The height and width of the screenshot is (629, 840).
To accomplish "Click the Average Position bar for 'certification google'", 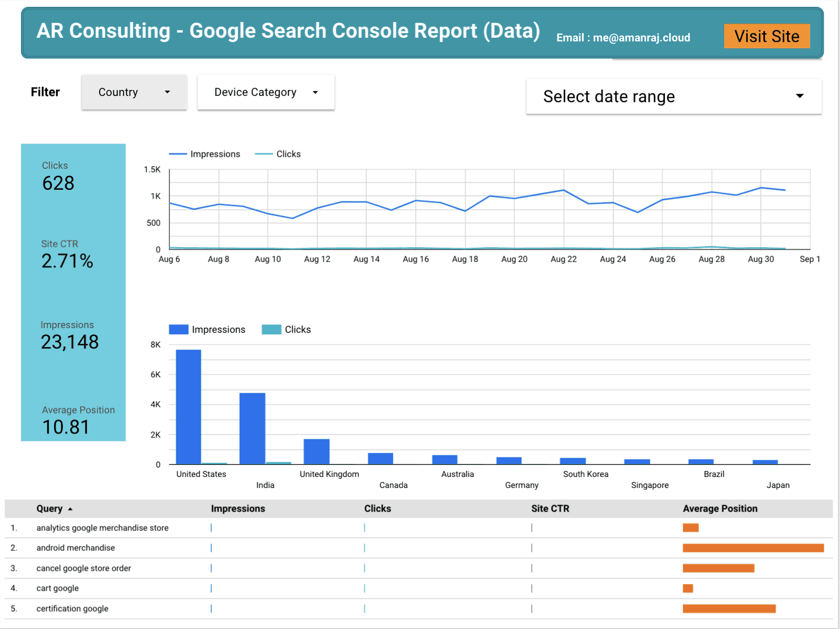I will point(729,609).
